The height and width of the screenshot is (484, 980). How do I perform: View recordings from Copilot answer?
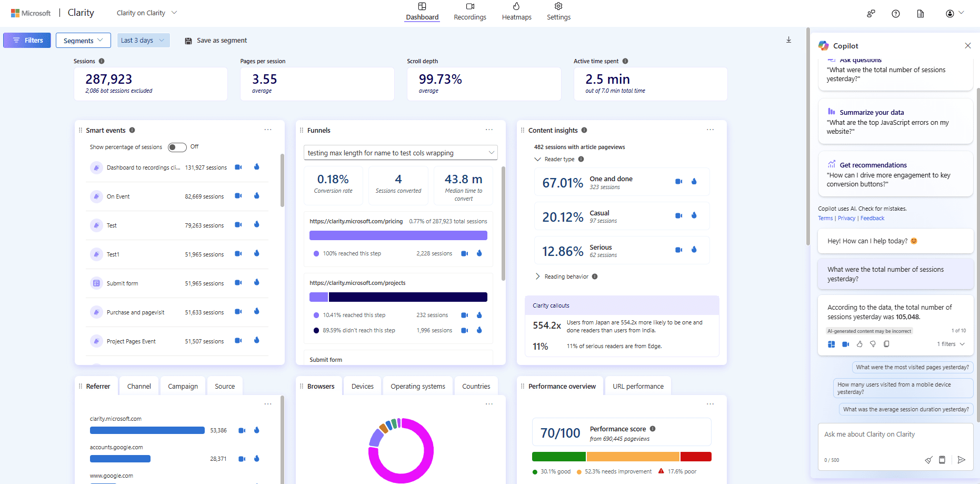pos(845,344)
